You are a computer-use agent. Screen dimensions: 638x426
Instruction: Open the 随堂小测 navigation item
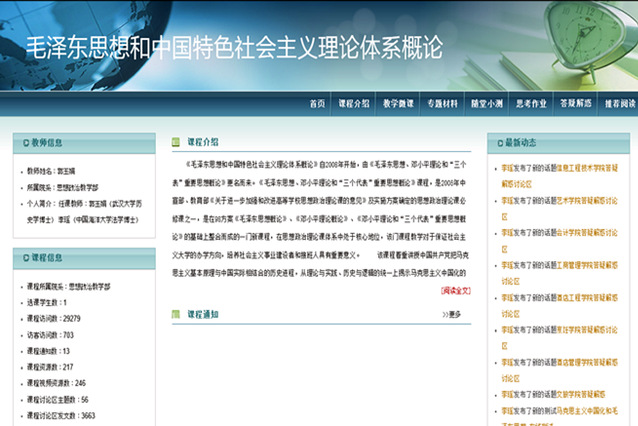point(487,104)
